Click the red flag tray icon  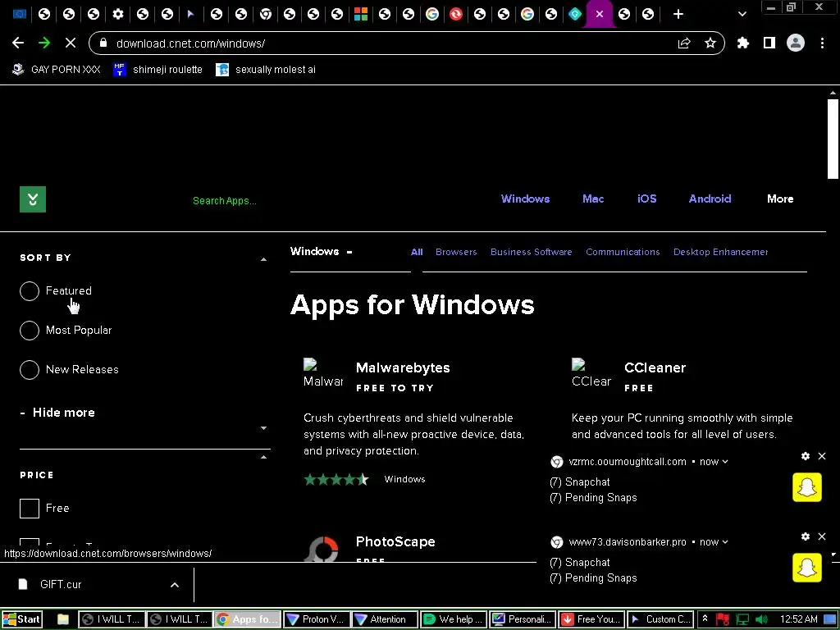[x=722, y=619]
